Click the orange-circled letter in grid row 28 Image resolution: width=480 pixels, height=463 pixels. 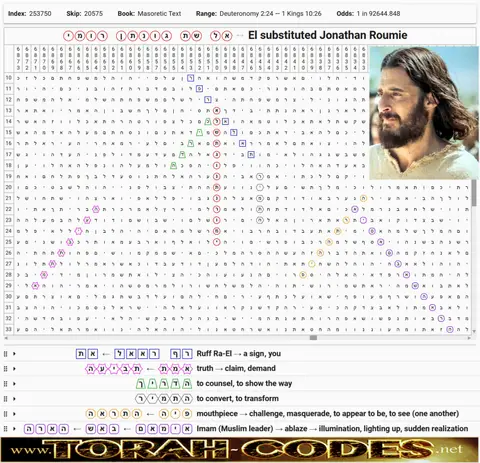303,275
